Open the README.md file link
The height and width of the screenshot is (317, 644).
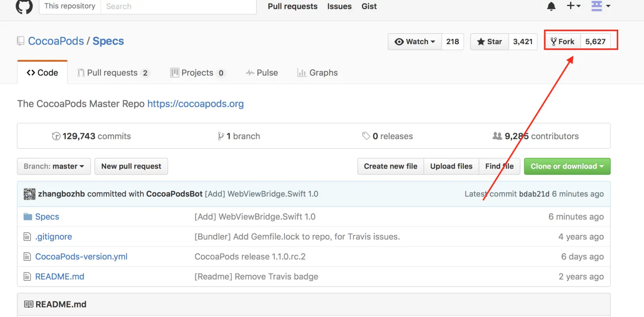[x=60, y=277]
